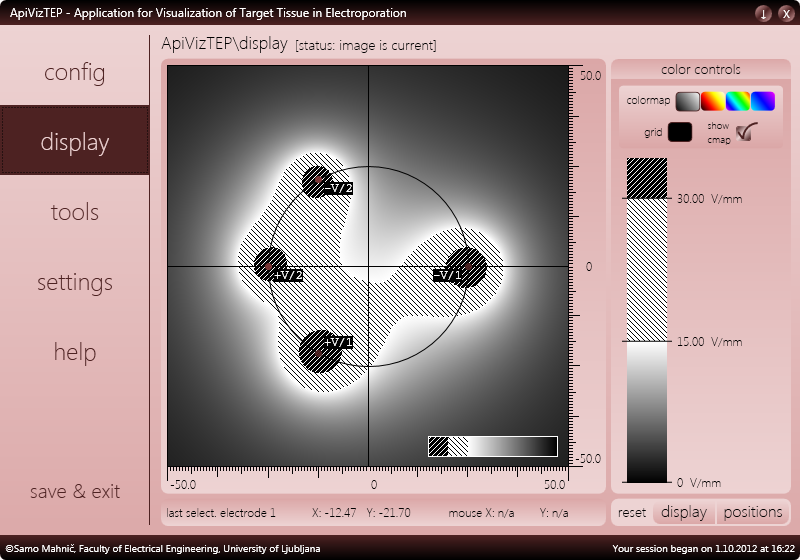Select the red-yellow hot colormap
This screenshot has width=800, height=560.
coord(712,101)
